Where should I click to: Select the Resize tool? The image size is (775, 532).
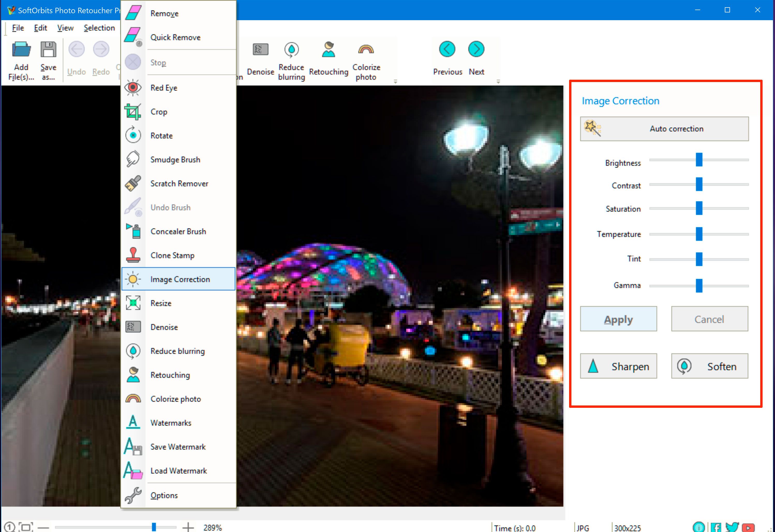pyautogui.click(x=160, y=303)
